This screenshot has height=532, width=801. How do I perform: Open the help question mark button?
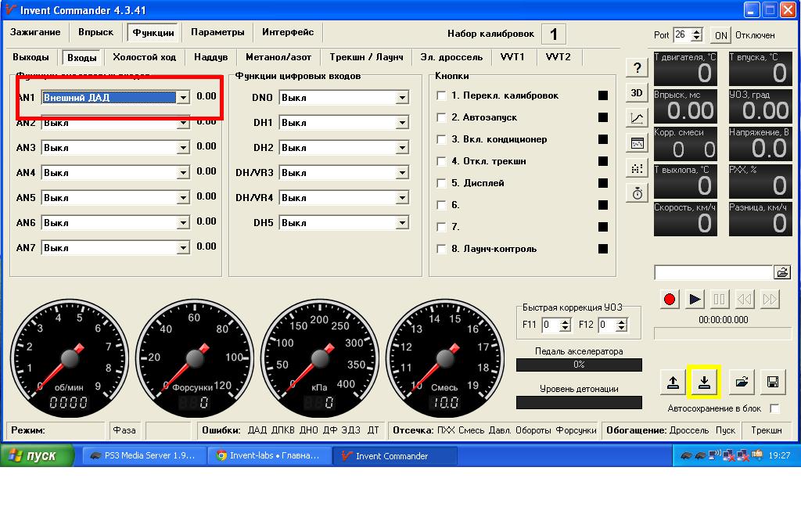[637, 68]
